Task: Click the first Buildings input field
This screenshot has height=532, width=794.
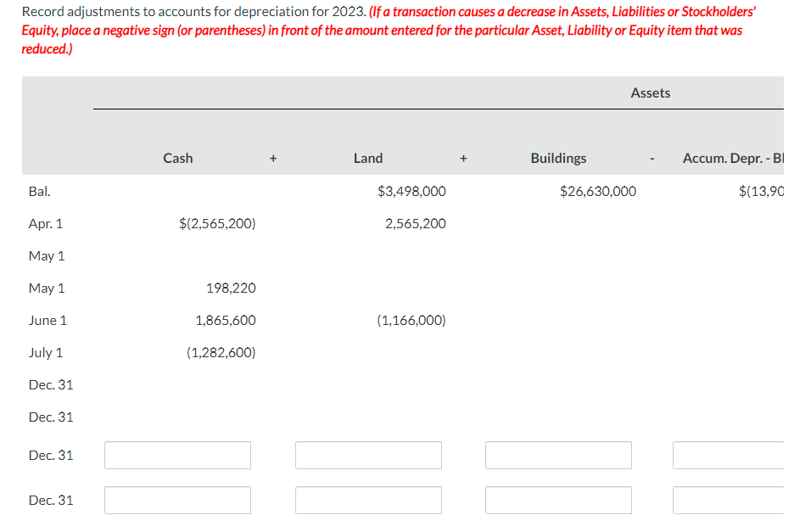Action: click(x=557, y=455)
